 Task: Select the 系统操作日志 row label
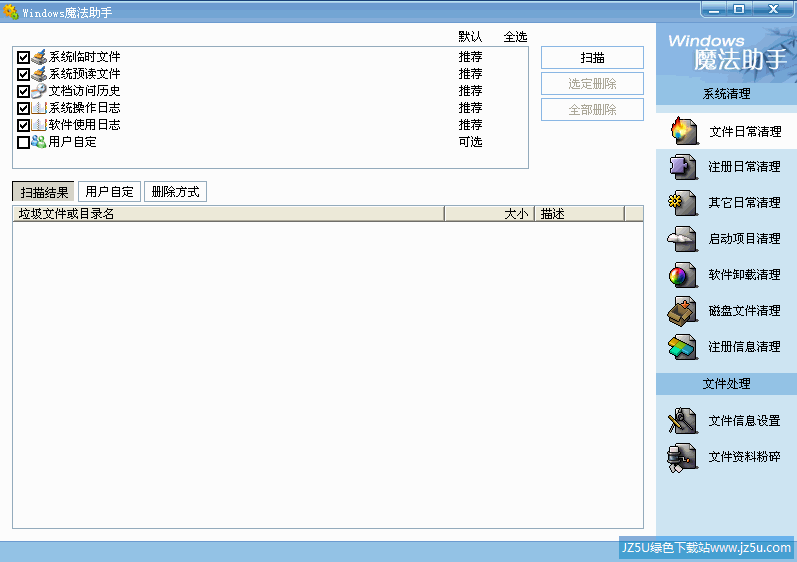(x=84, y=108)
